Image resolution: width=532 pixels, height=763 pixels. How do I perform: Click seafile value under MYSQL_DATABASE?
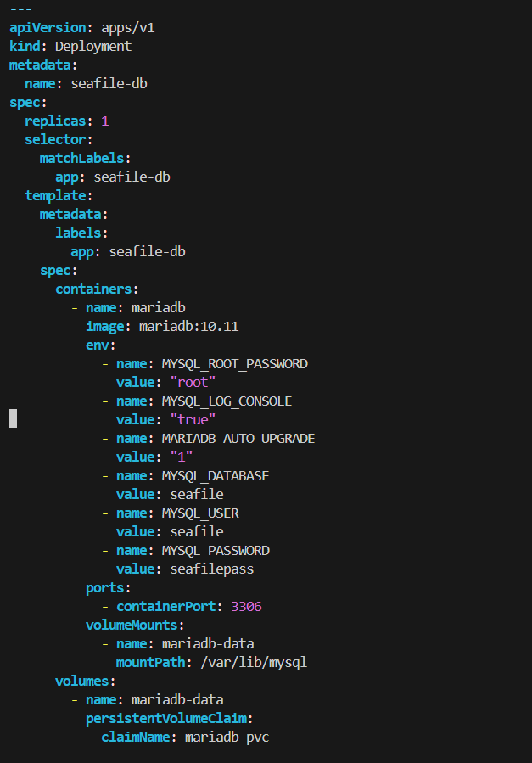coord(197,495)
